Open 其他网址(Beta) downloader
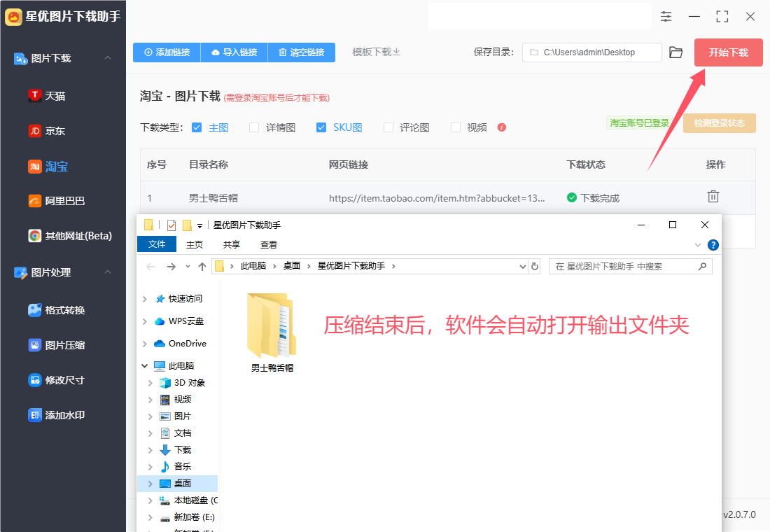 [x=70, y=236]
